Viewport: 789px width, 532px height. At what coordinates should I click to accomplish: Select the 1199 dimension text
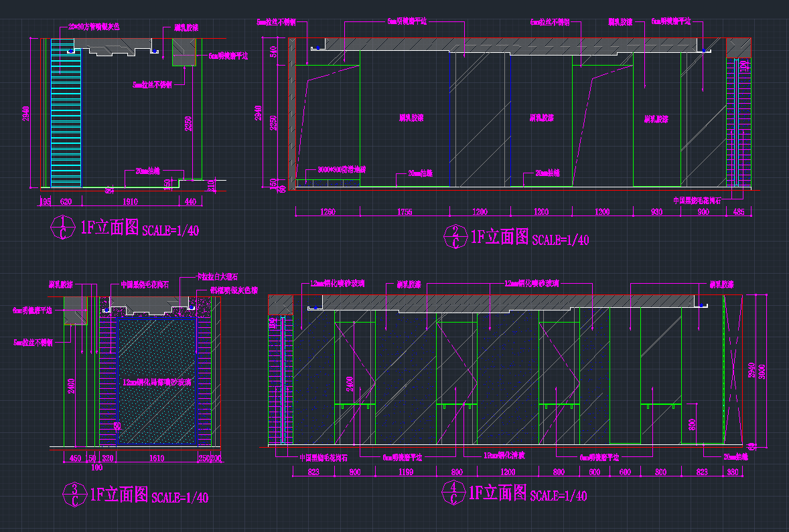[406, 472]
